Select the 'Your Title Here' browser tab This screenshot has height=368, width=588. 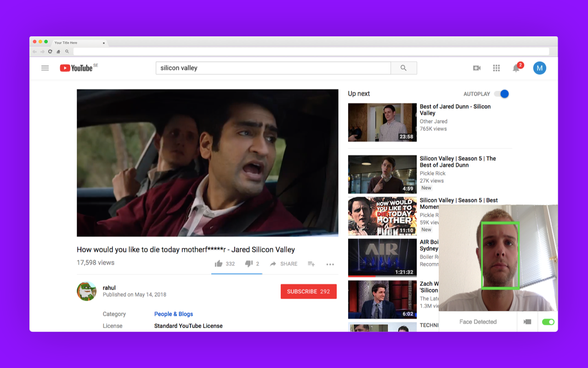(79, 43)
